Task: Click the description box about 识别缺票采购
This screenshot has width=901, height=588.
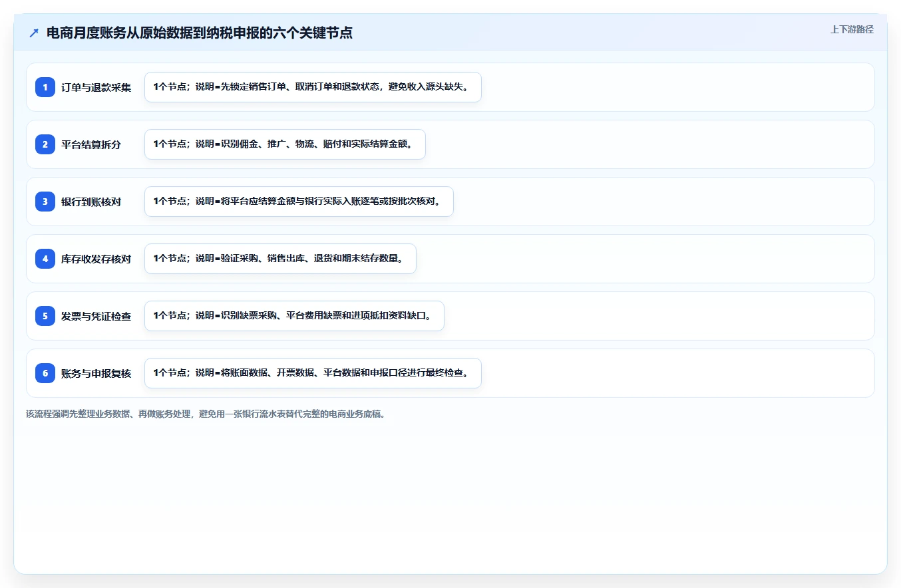Action: [x=294, y=316]
